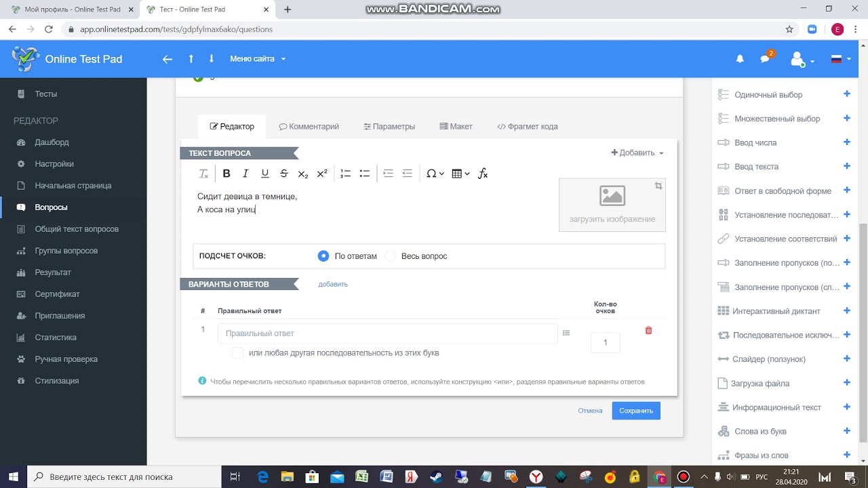Switch to the Фрагмент кода tab

(x=528, y=126)
